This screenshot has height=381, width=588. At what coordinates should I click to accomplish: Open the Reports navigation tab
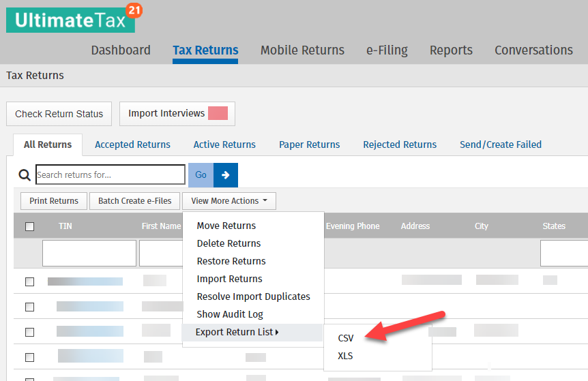[x=451, y=50]
